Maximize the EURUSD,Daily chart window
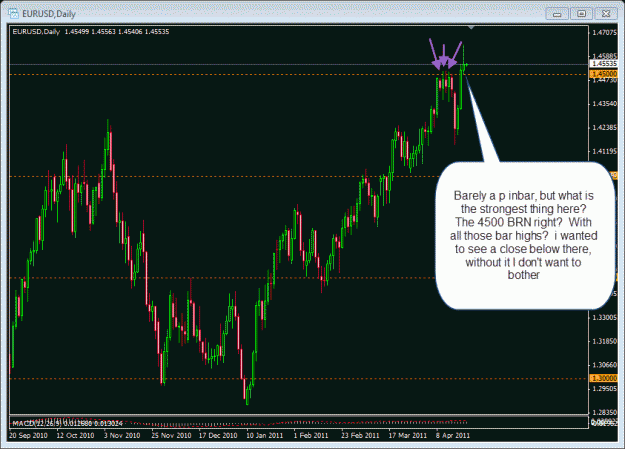Screen dimensions: 625x449 [x=582, y=14]
